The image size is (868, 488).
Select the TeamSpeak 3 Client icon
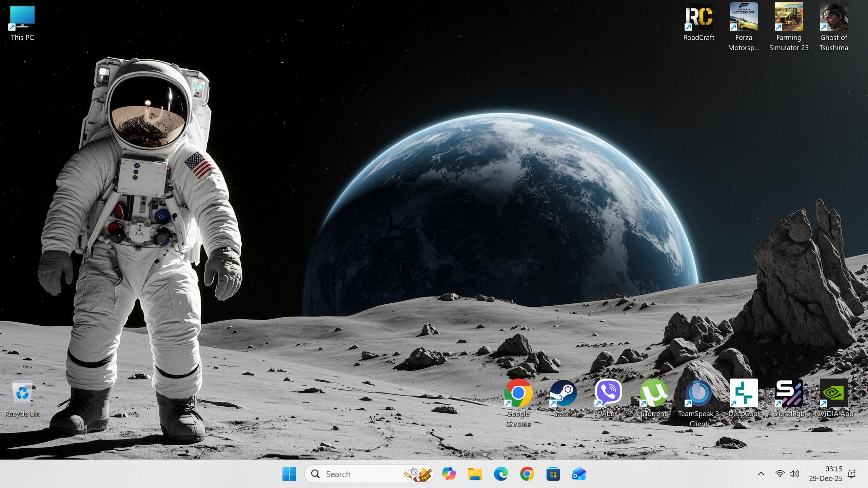(x=698, y=393)
